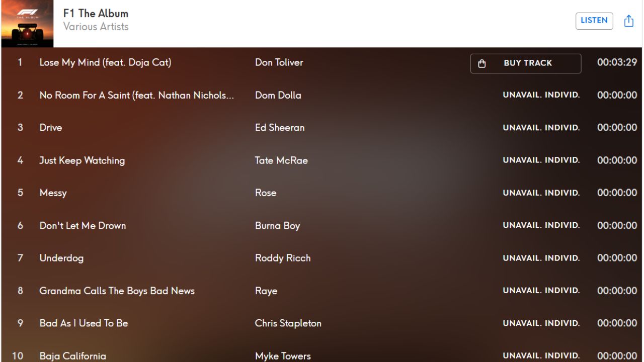Select the song No Room For A Saint

[137, 95]
